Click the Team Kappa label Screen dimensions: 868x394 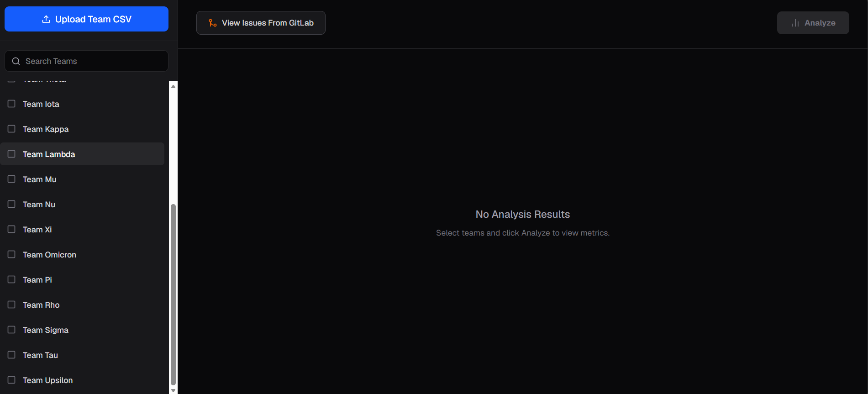46,129
